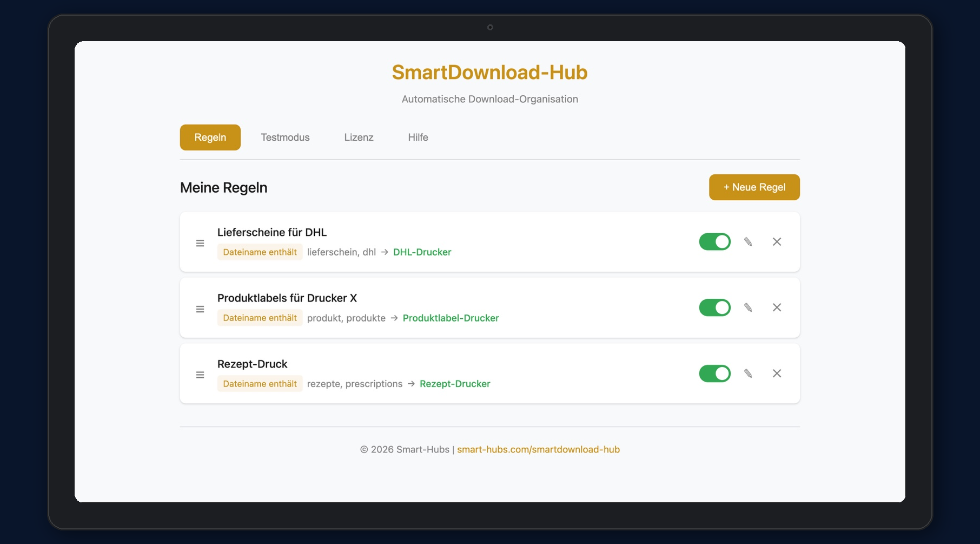Screen dimensions: 980x544
Task: Grab the drag handle of Rezept-Druck
Action: [200, 375]
